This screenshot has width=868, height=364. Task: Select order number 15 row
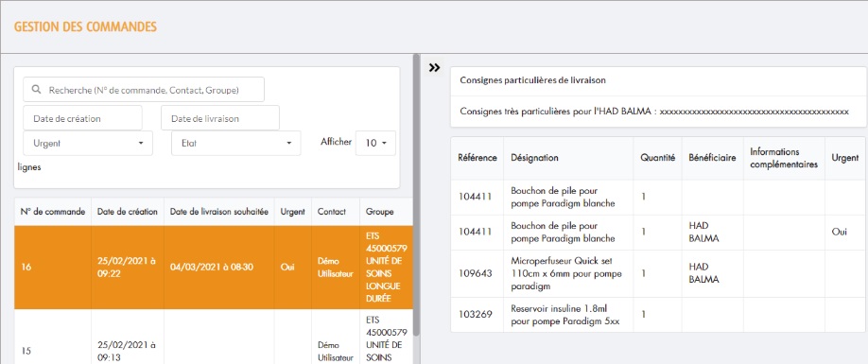tap(214, 337)
